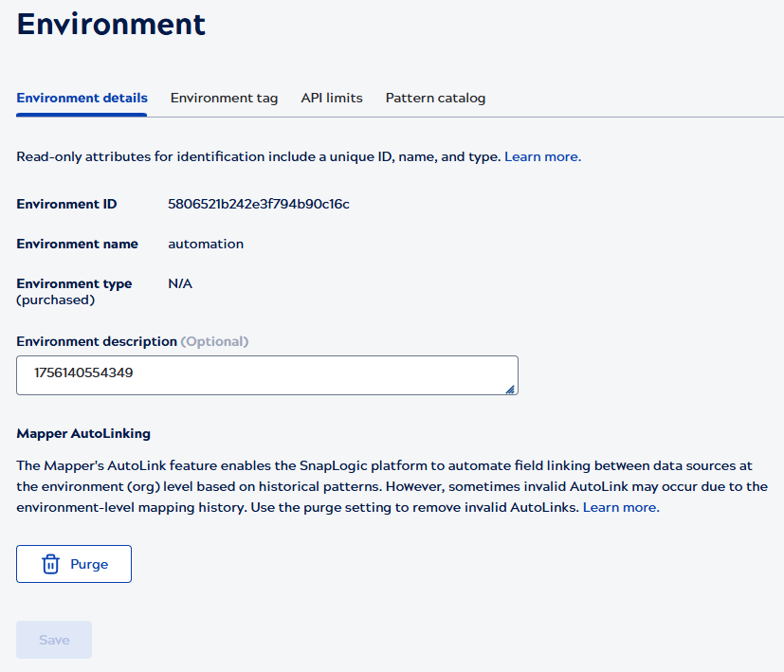Click the (Optional) hint beside Environment description
This screenshot has width=784, height=672.
point(214,341)
